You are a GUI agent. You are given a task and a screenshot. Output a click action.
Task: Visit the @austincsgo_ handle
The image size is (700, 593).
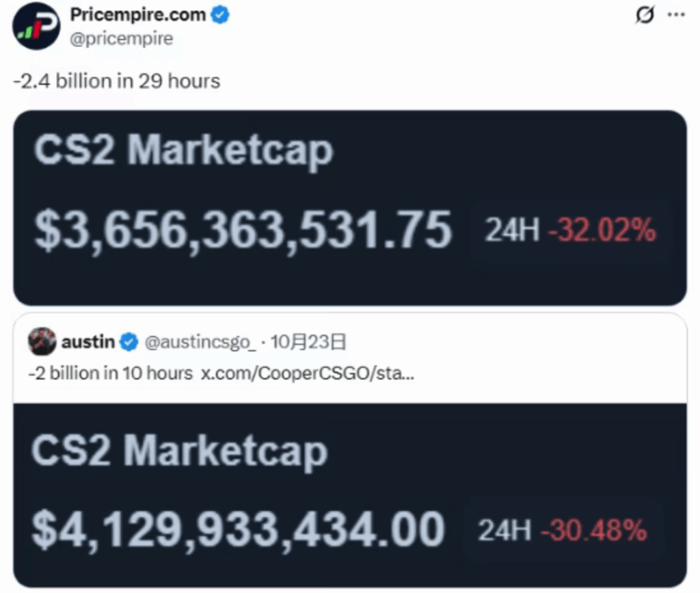pyautogui.click(x=200, y=341)
